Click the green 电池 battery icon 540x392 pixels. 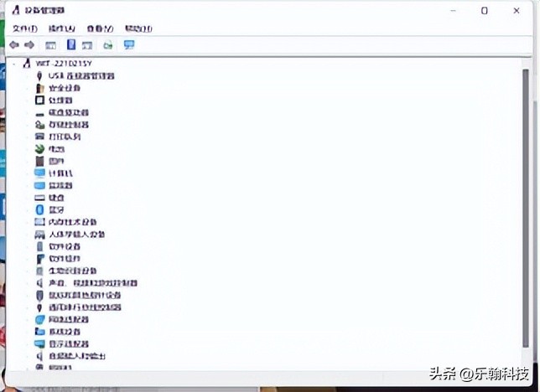click(40, 149)
